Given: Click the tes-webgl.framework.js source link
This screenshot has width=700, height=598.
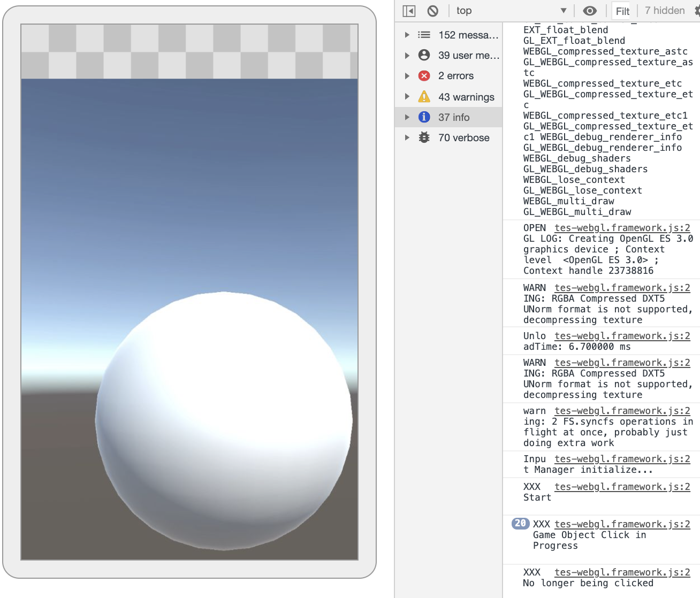Looking at the screenshot, I should tap(622, 228).
